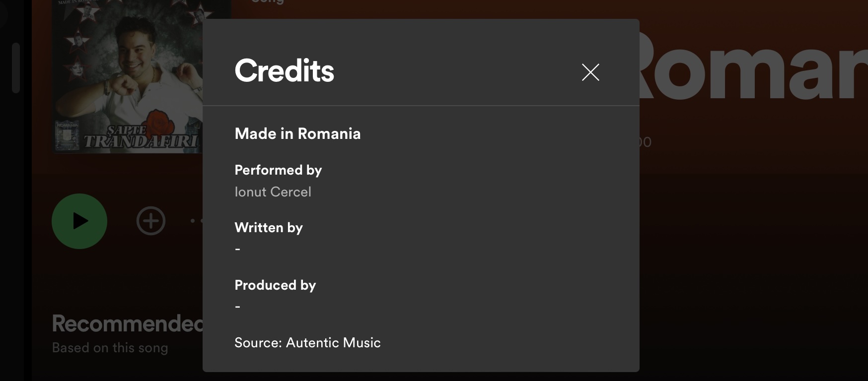Click the Recommended section heading

pyautogui.click(x=127, y=324)
